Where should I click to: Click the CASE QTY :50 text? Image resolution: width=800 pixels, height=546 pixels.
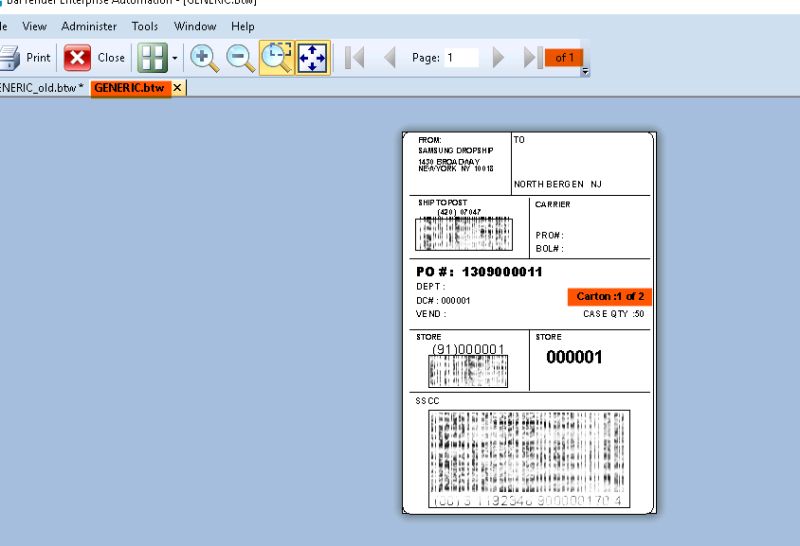[x=614, y=314]
